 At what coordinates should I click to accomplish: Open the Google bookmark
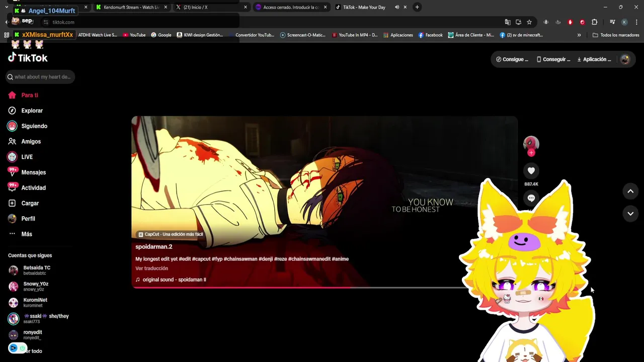point(162,35)
